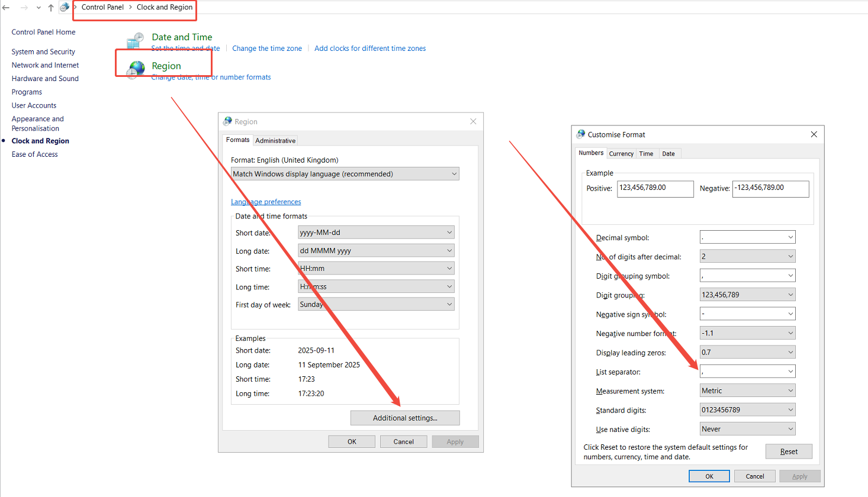The width and height of the screenshot is (868, 497).
Task: Click the Additional settings button
Action: click(x=405, y=418)
